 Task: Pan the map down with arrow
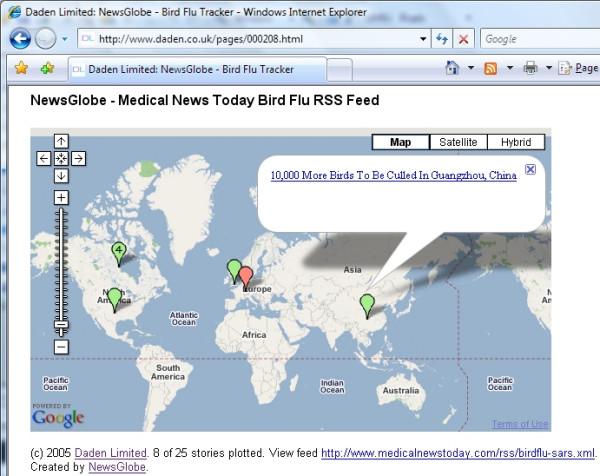(x=61, y=176)
